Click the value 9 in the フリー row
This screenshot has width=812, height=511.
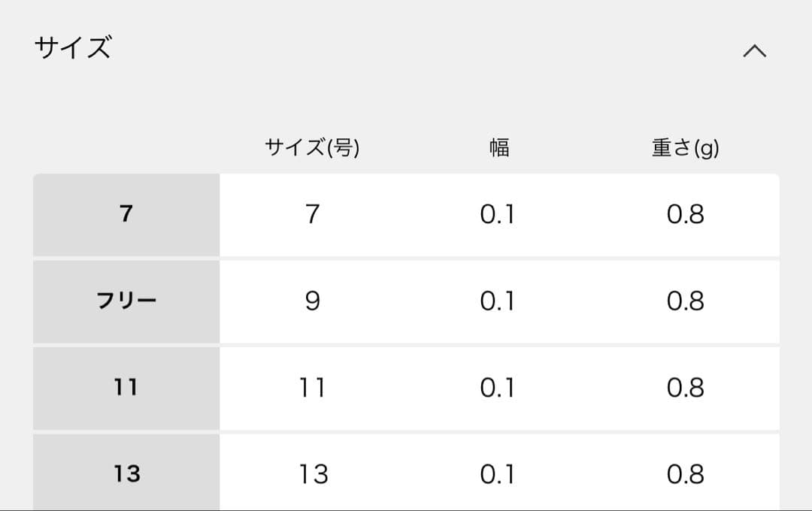[314, 301]
